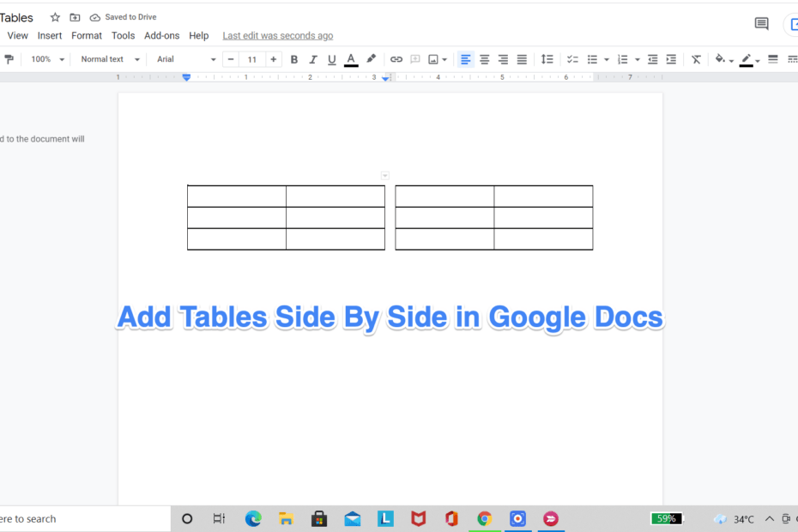
Task: Open McAfee from taskbar
Action: (419, 519)
